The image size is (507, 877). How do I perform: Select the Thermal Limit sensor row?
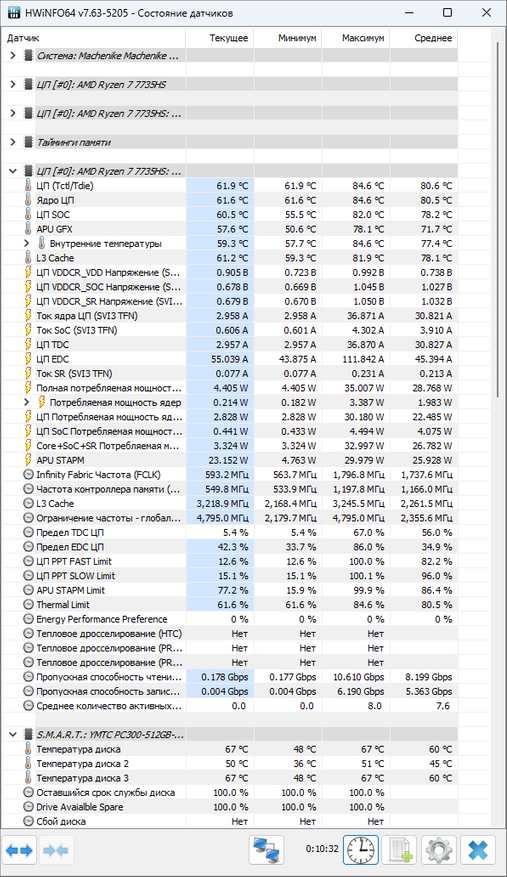click(x=229, y=605)
